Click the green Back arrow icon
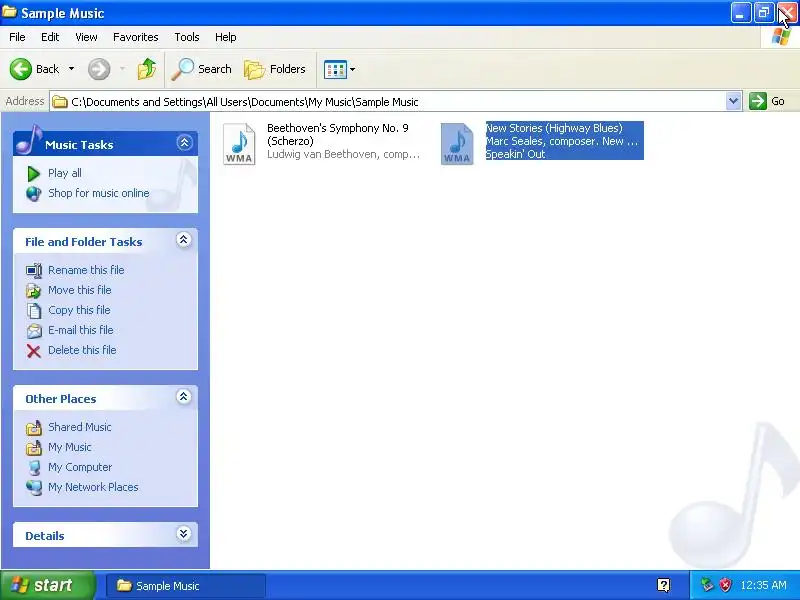 coord(21,69)
